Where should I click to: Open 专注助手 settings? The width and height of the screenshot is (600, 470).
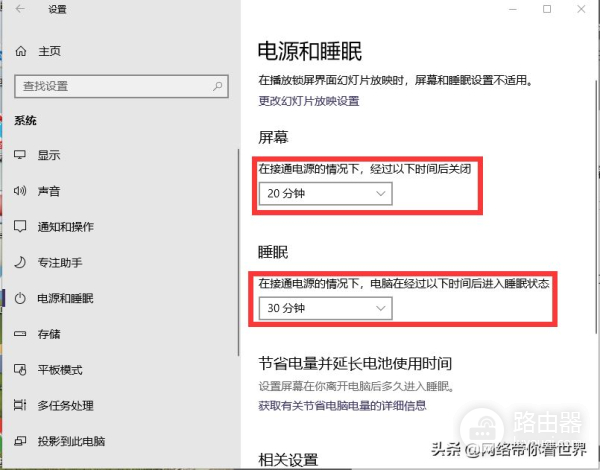click(x=60, y=262)
